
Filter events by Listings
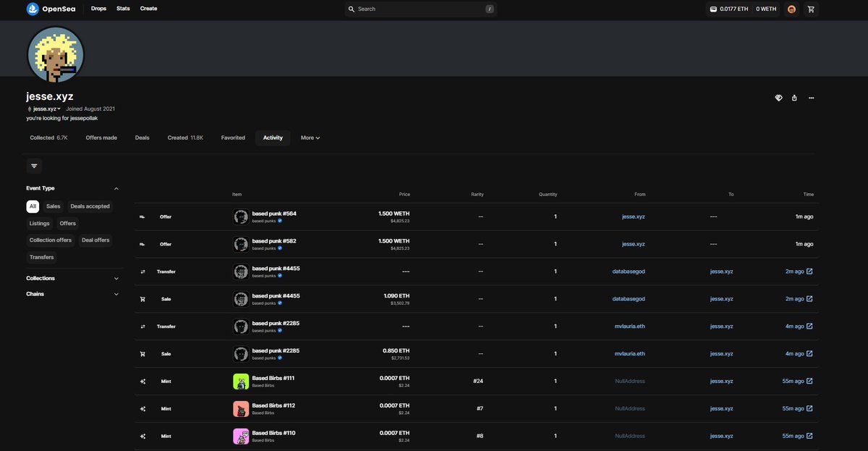tap(40, 224)
